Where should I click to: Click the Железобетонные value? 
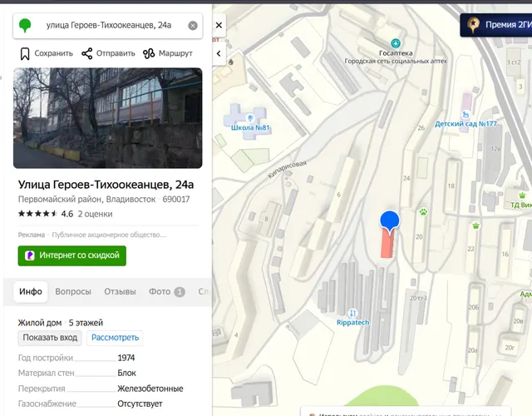click(150, 389)
